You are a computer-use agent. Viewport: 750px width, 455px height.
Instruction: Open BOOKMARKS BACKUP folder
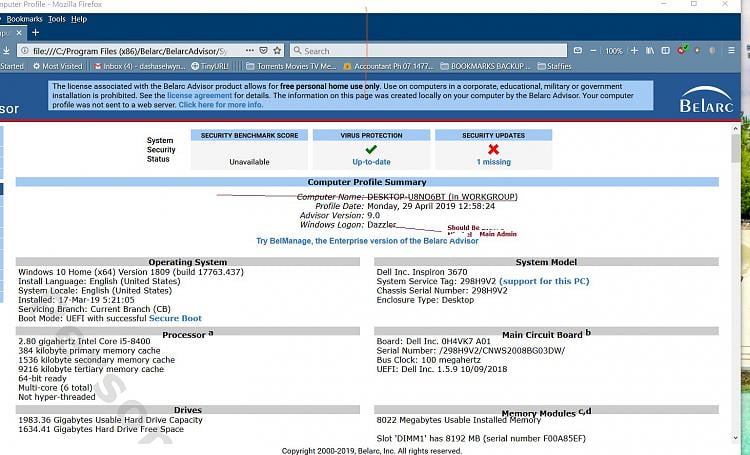coord(485,66)
